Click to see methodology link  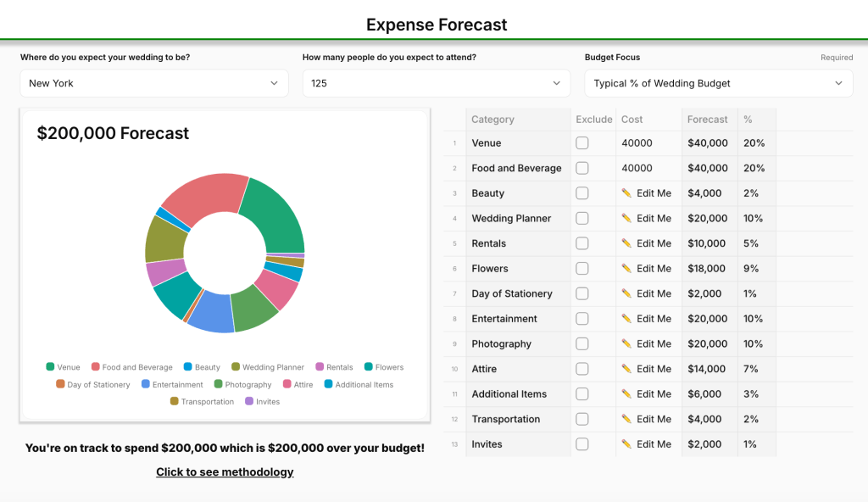tap(225, 472)
